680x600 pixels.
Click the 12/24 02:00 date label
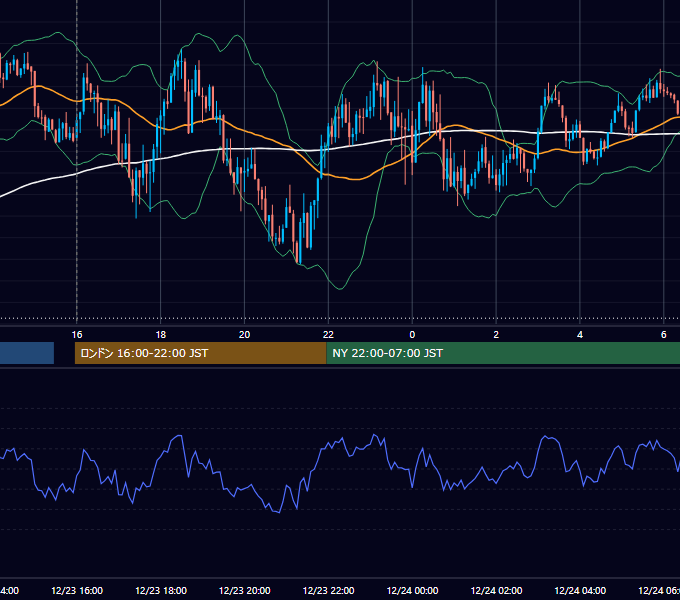[496, 590]
